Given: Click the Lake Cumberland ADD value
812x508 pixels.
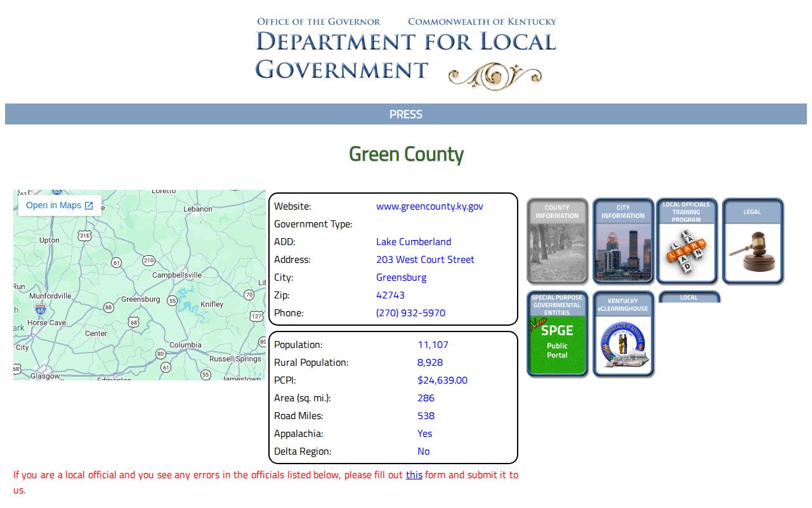Looking at the screenshot, I should click(414, 242).
